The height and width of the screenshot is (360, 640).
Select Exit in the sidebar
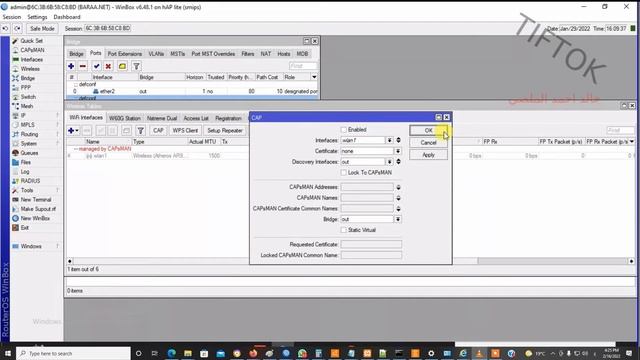(24, 228)
